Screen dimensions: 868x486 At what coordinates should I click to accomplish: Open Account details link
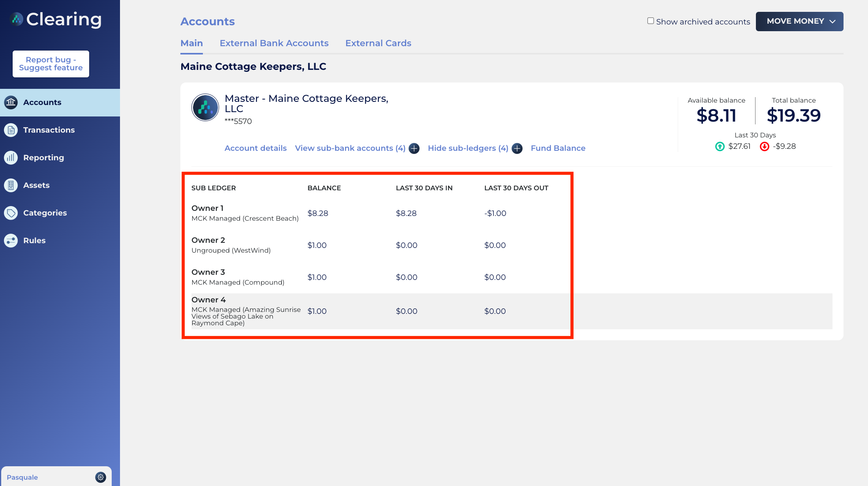(255, 148)
